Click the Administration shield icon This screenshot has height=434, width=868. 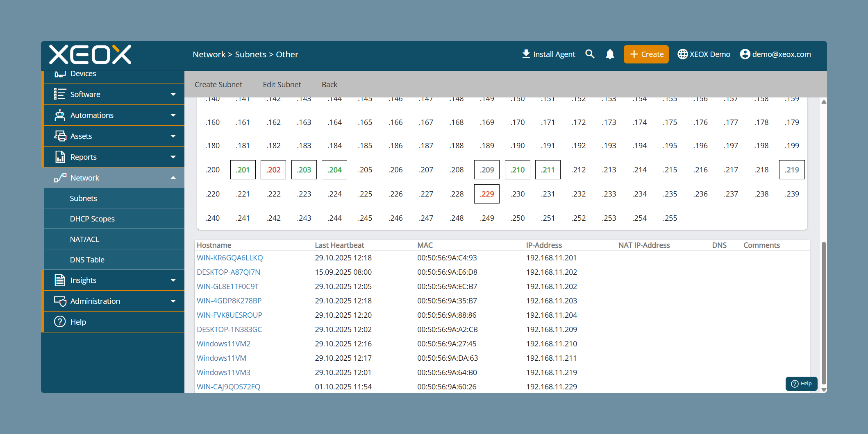click(60, 301)
